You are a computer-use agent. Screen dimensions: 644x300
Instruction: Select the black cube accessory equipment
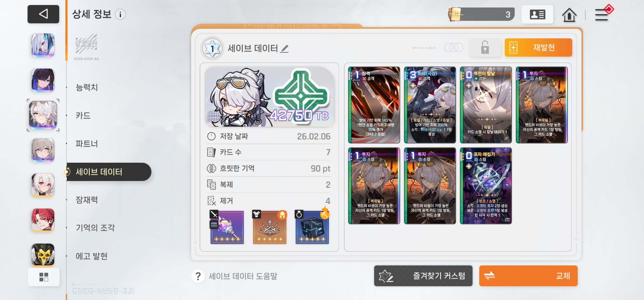click(x=312, y=227)
